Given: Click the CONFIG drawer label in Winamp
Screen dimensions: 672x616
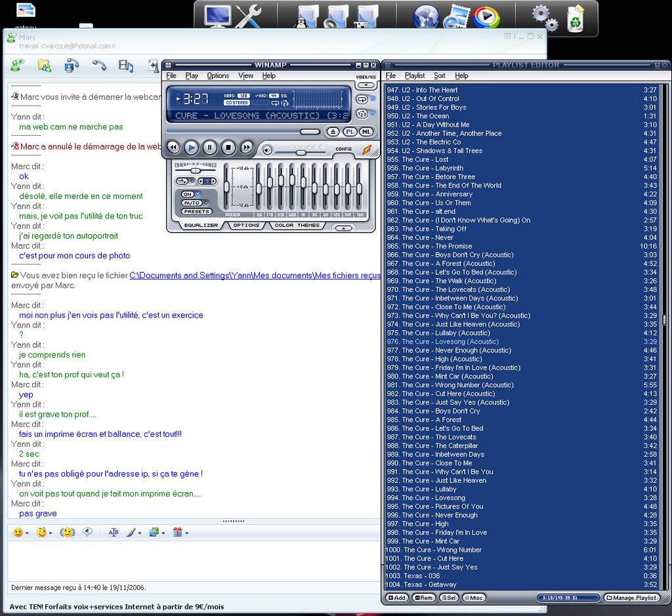Looking at the screenshot, I should (344, 149).
